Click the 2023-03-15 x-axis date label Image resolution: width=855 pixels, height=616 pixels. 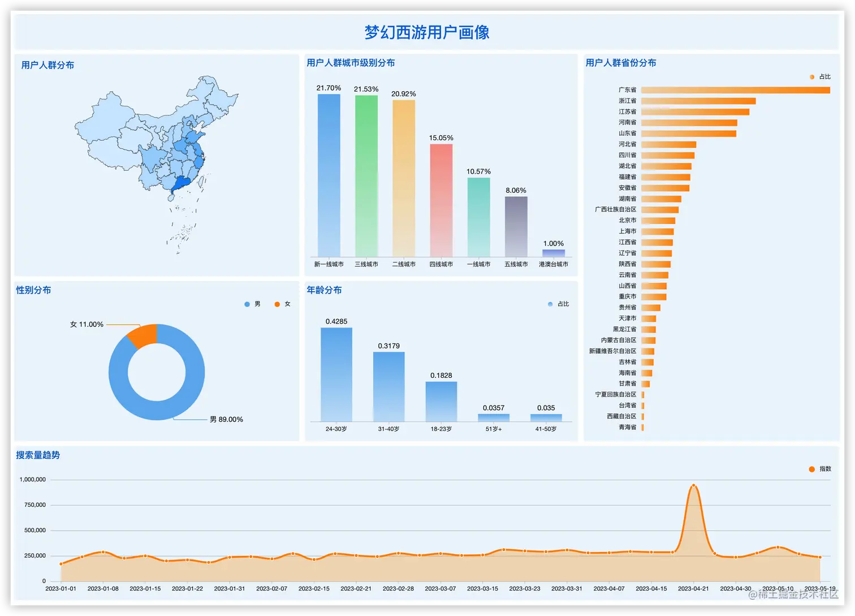(x=482, y=589)
